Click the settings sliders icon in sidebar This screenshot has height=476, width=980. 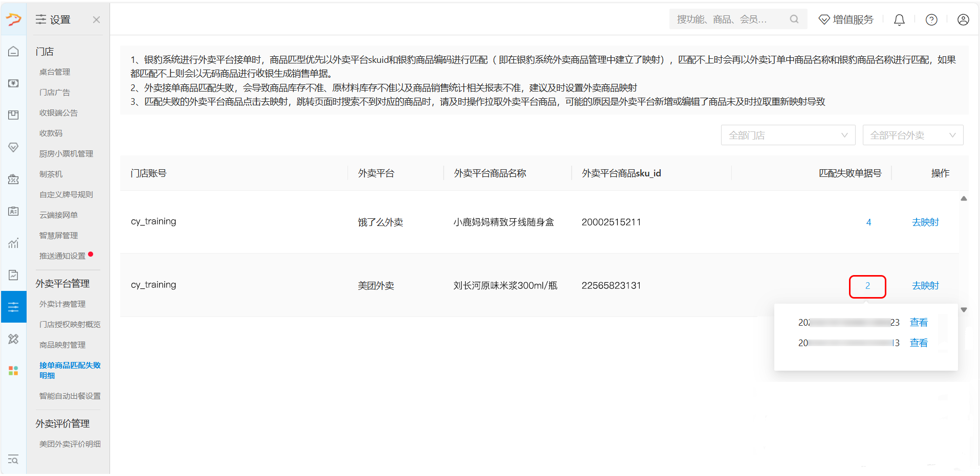pos(13,307)
